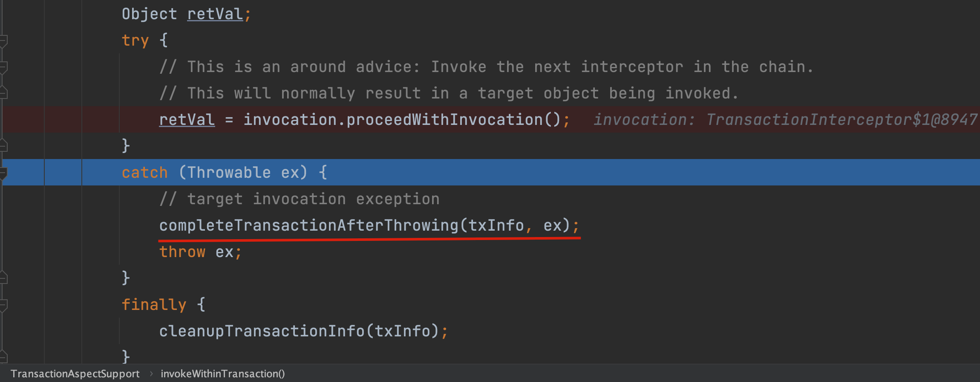Click the retVal variable in the declaration
980x382 pixels.
(x=215, y=14)
